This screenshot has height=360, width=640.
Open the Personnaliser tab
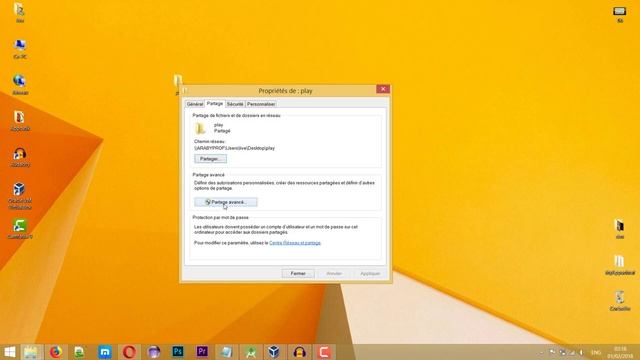(x=261, y=104)
